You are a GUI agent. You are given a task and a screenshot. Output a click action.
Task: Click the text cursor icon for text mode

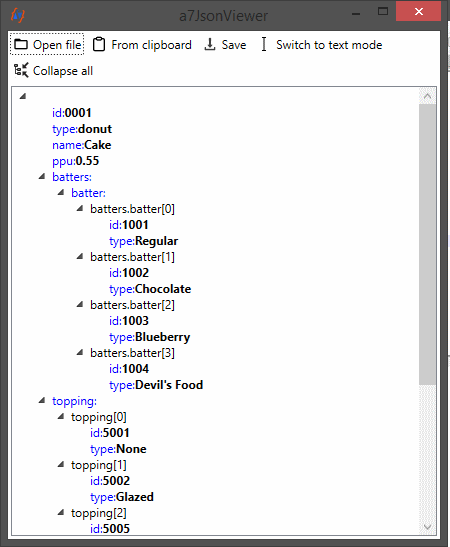pyautogui.click(x=264, y=45)
